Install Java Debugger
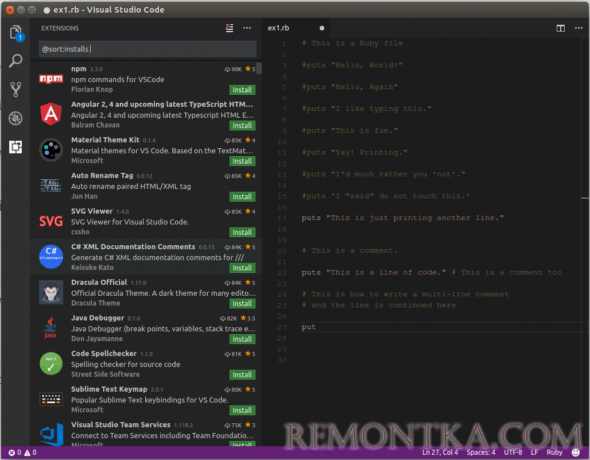The image size is (590, 460). tap(242, 339)
